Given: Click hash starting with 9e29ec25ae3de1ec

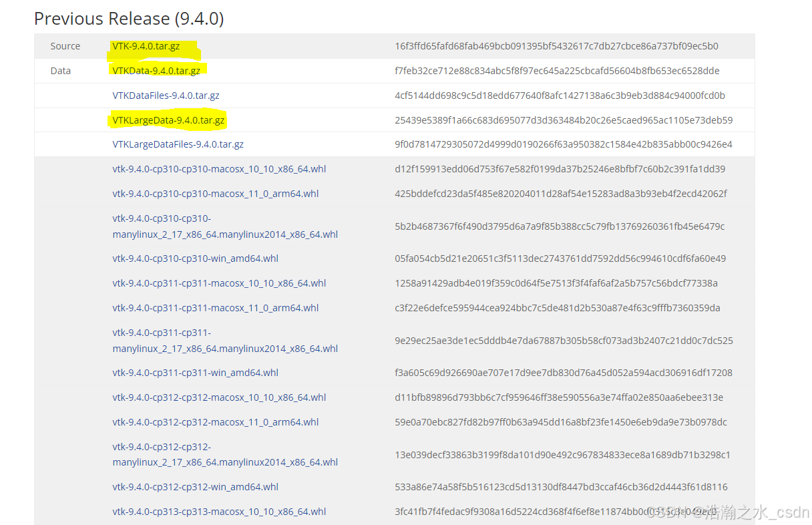Looking at the screenshot, I should tap(564, 341).
